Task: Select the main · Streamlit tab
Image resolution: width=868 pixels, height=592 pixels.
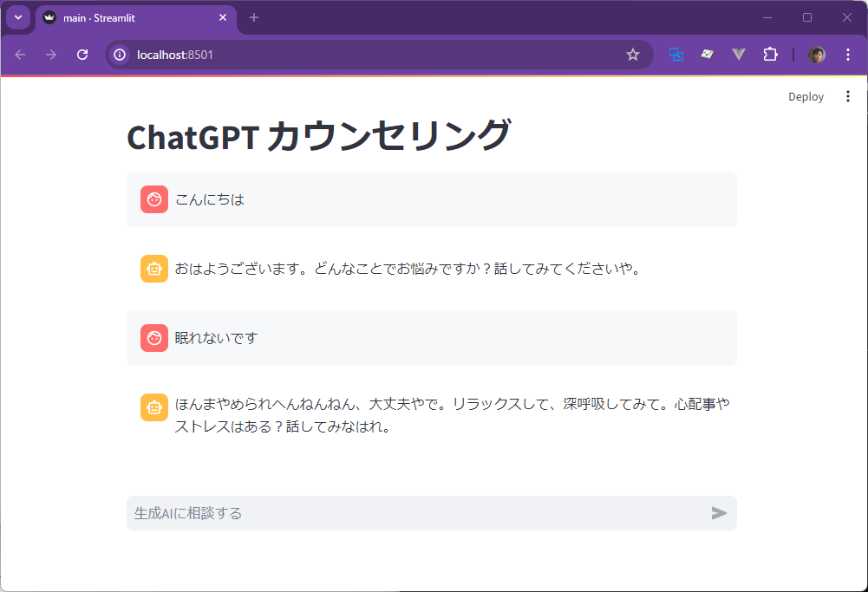Action: point(136,17)
